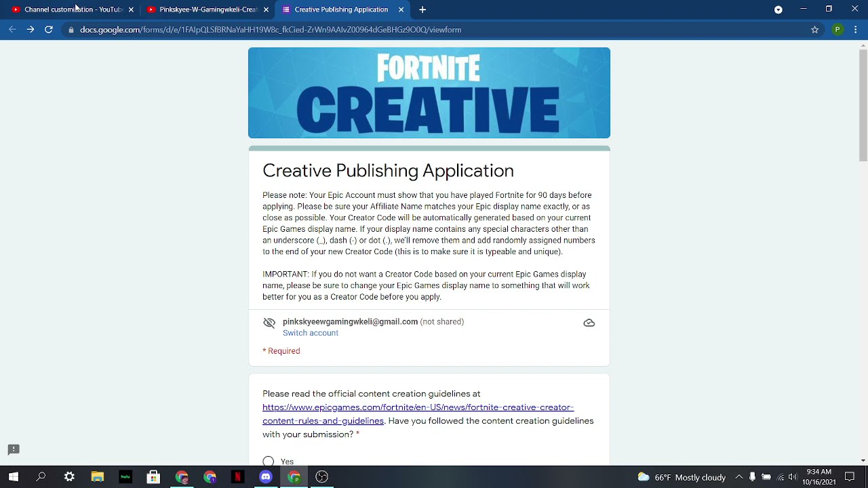
Task: Click the cloud draft saved icon
Action: click(589, 323)
